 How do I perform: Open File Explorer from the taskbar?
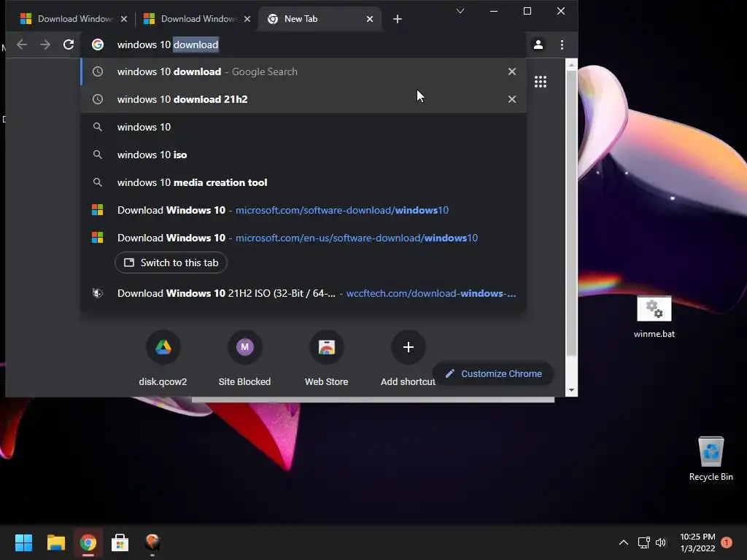pyautogui.click(x=55, y=542)
